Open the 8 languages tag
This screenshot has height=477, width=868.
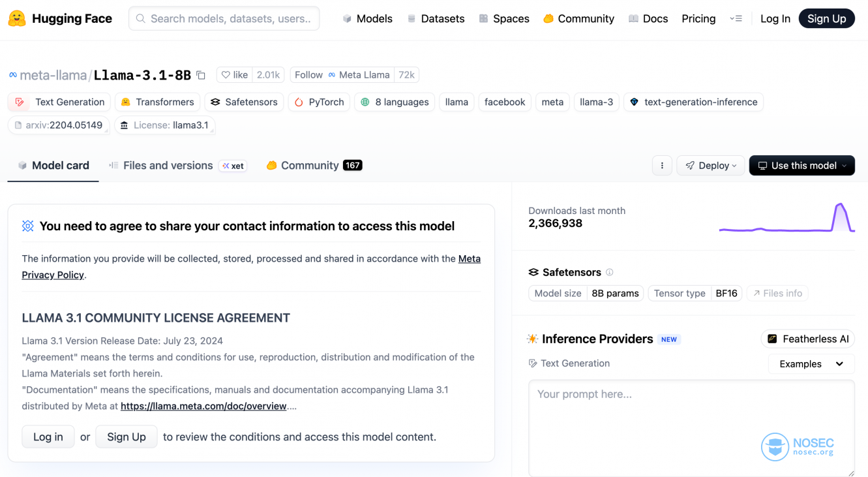[395, 102]
